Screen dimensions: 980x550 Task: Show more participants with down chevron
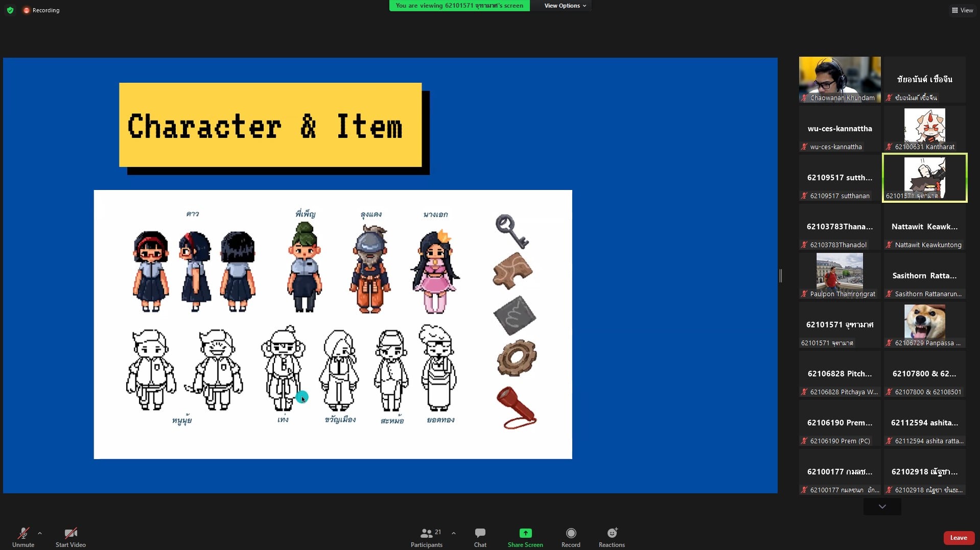pos(882,507)
